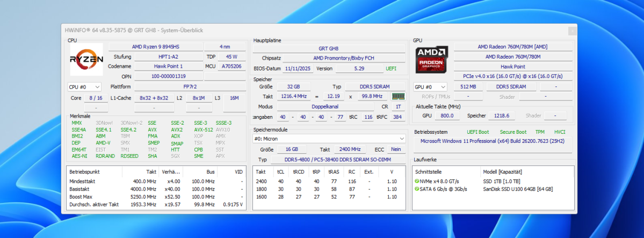Click the 'A705206' MCU value

point(231,66)
